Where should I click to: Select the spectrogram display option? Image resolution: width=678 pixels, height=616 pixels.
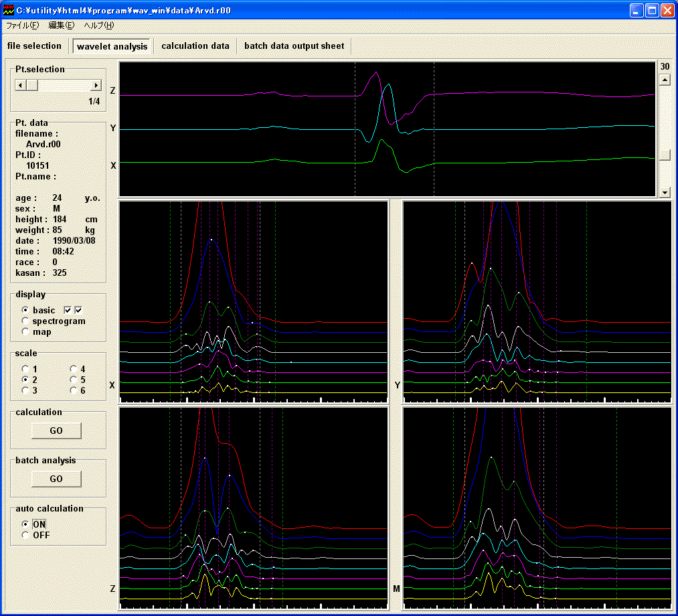(26, 321)
